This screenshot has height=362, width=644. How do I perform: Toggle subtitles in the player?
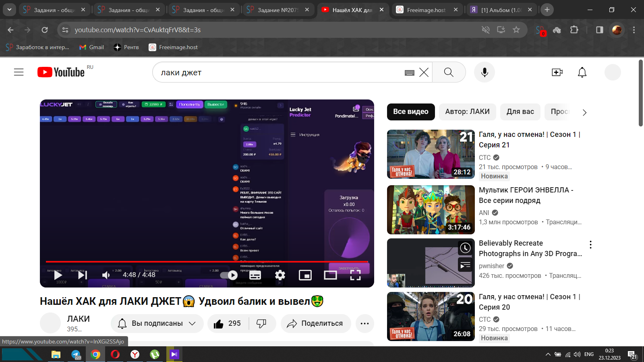click(255, 275)
